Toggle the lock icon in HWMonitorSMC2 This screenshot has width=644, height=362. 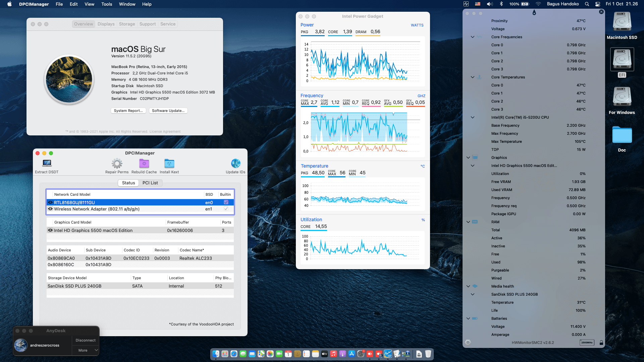click(601, 343)
